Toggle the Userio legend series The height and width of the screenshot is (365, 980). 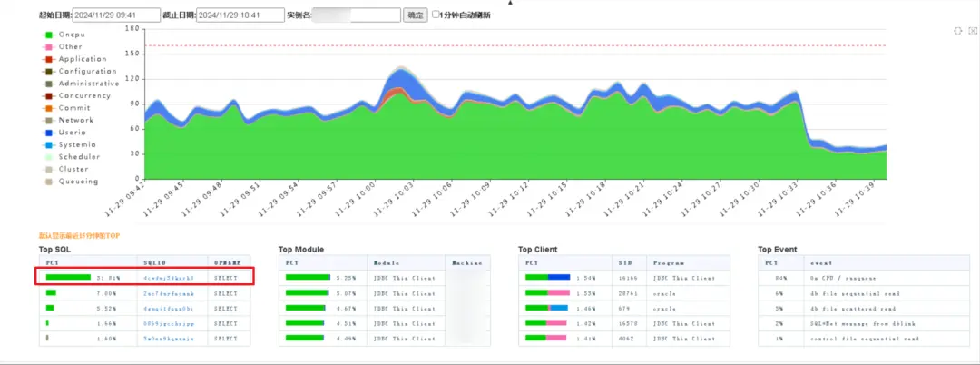pos(64,133)
